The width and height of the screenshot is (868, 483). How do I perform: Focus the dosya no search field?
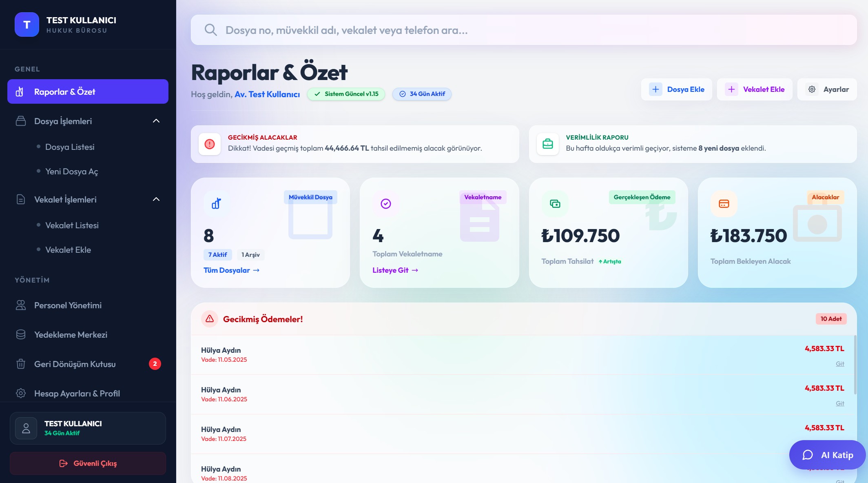click(x=530, y=30)
